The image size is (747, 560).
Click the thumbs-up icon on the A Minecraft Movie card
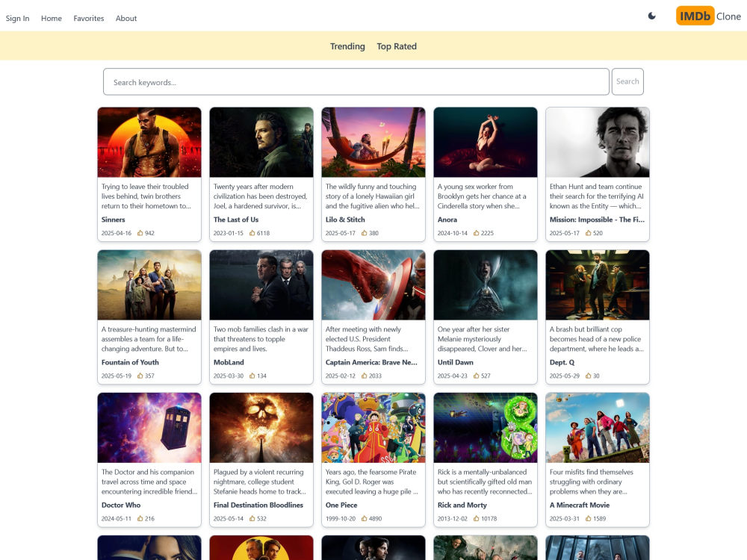(x=589, y=519)
